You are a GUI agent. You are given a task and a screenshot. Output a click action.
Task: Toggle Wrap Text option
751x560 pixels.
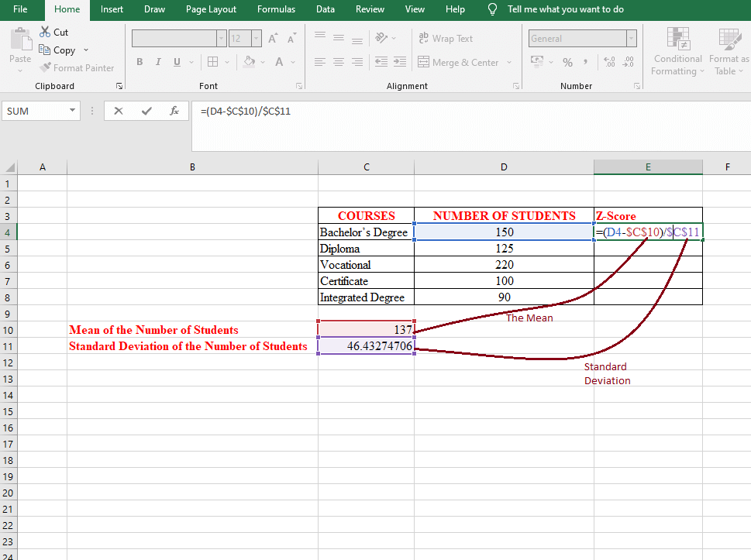point(446,38)
